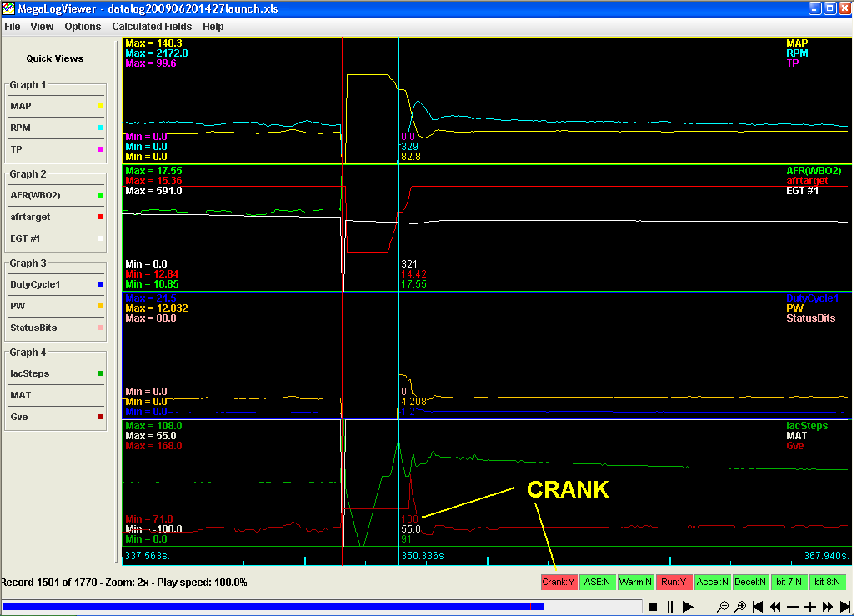This screenshot has height=616, width=857.
Task: Click the Max = 99.6 readout
Action: tap(151, 63)
